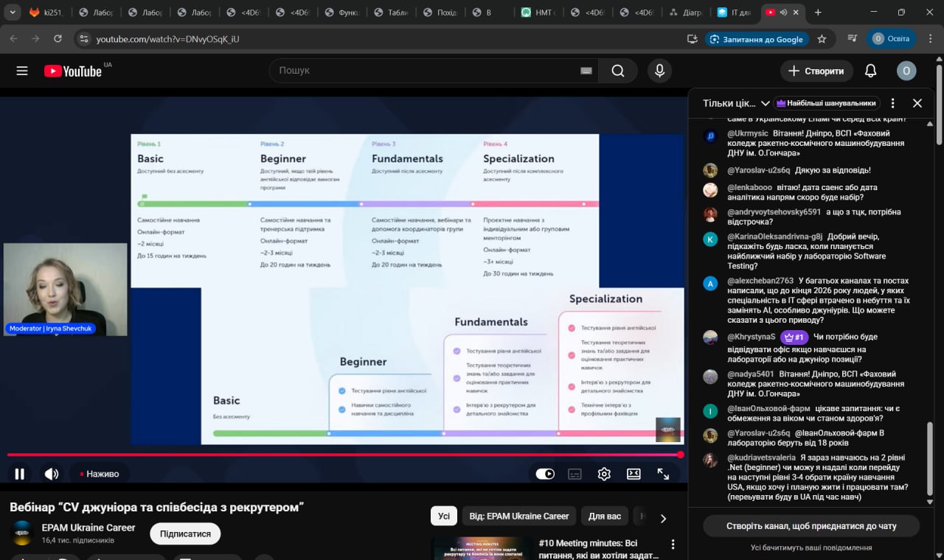
Task: Switch to theater mode view
Action: tap(634, 474)
